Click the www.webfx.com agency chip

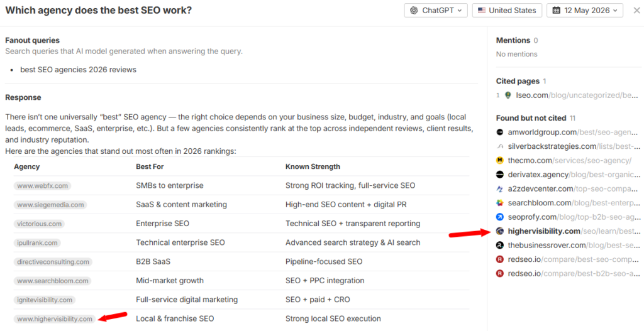coord(42,186)
